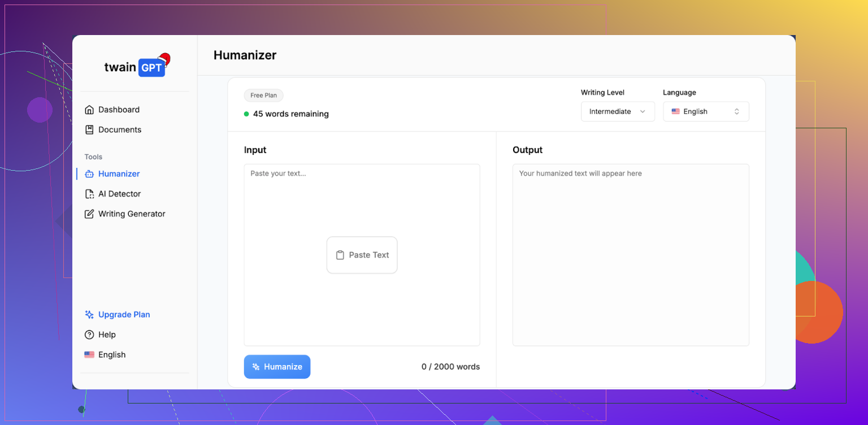Click the Upgrade Plan link
Screen dimensions: 868x425
coord(124,315)
